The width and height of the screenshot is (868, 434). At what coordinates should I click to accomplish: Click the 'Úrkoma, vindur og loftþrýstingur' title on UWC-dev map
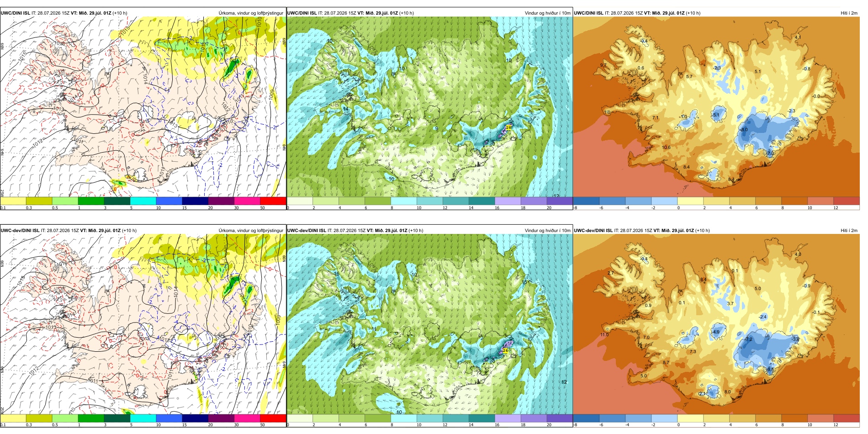(x=251, y=230)
